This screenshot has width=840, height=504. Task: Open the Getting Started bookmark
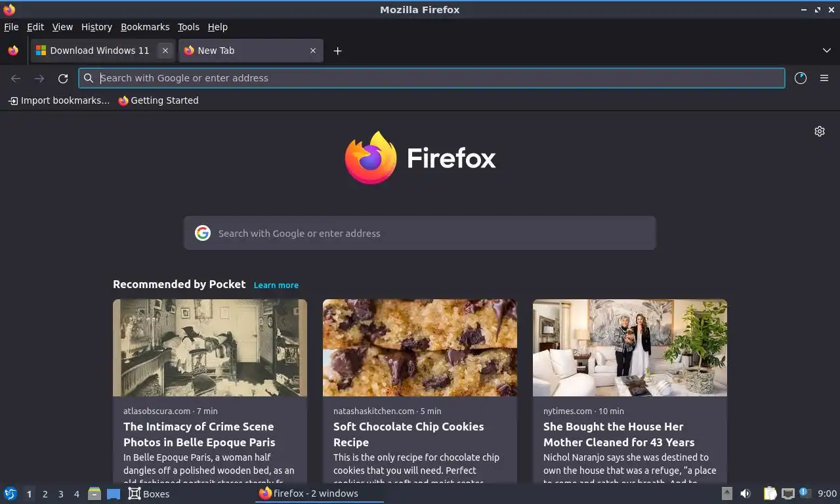pos(158,100)
